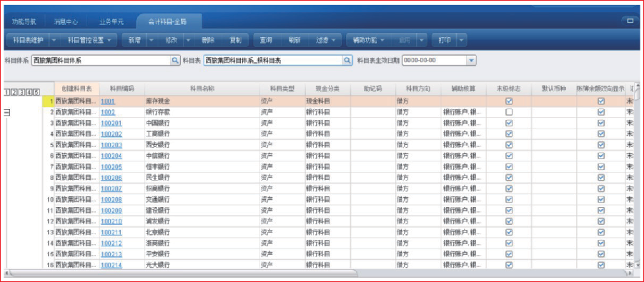Click 现金科目 cell in row 1
Image resolution: width=644 pixels, height=282 pixels.
tap(327, 101)
